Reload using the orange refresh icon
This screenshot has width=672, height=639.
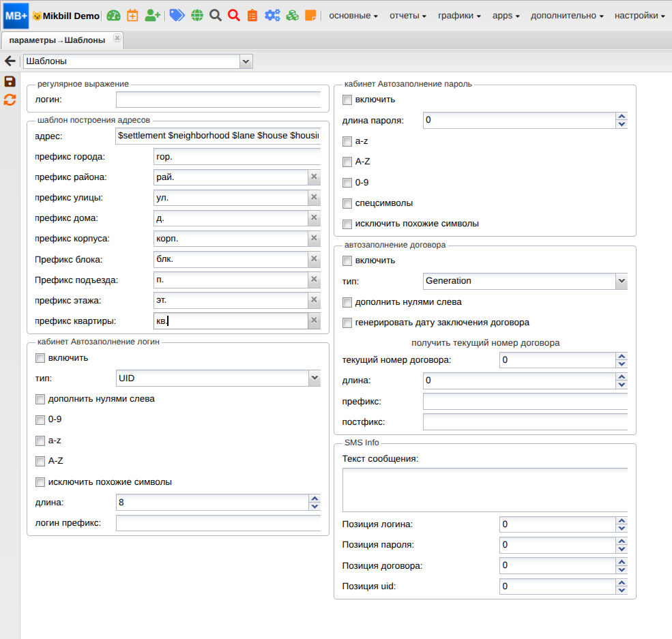click(x=10, y=100)
